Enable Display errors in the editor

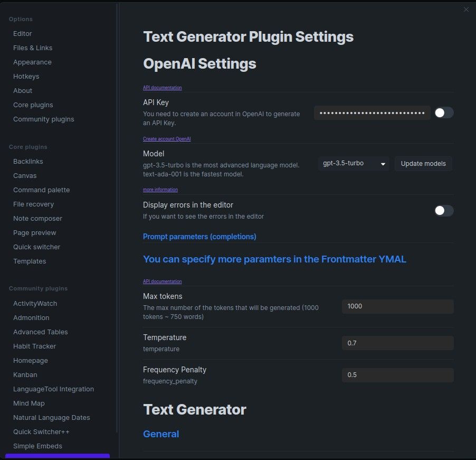point(444,210)
